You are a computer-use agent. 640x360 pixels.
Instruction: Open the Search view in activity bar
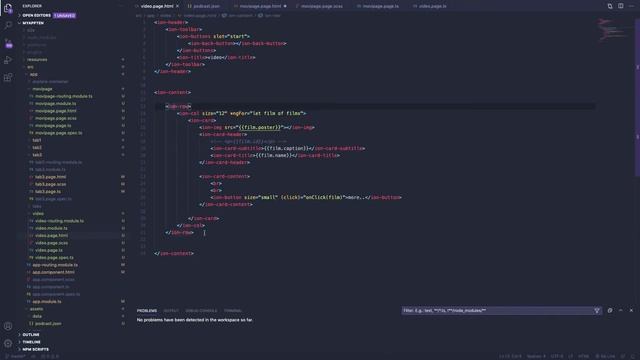[x=8, y=26]
